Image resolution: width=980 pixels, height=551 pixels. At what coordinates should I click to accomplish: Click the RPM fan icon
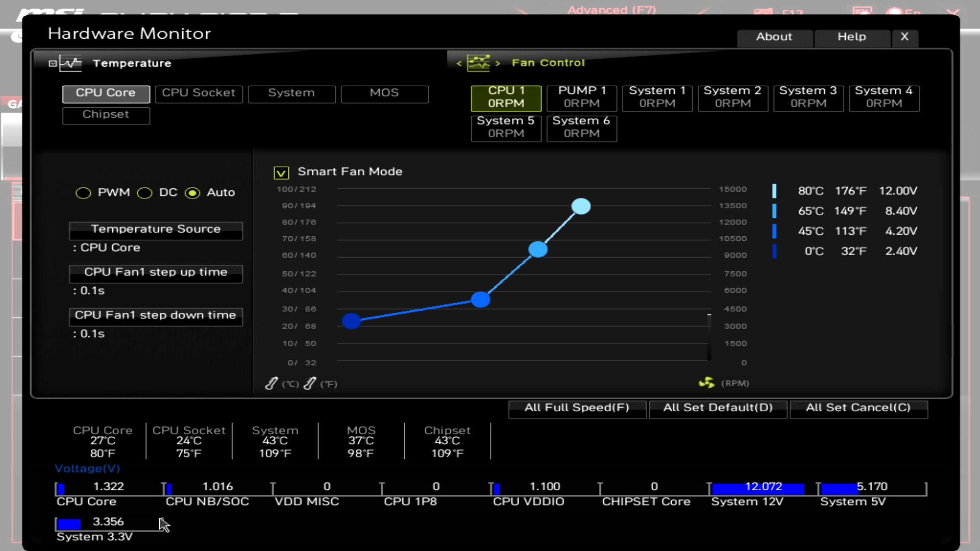click(706, 383)
